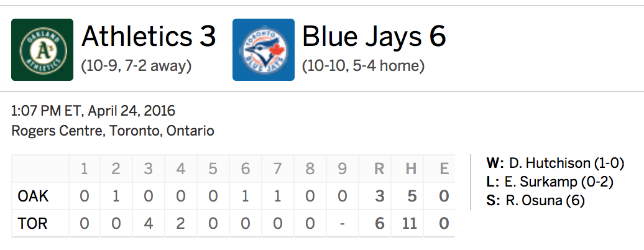This screenshot has width=644, height=250.
Task: Click the Toronto Blue Jays team logo
Action: pyautogui.click(x=264, y=50)
